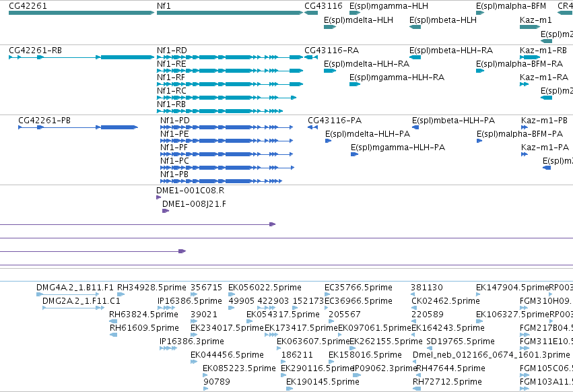Select transcript CG43116-RA
573x392 pixels.
[x=311, y=57]
